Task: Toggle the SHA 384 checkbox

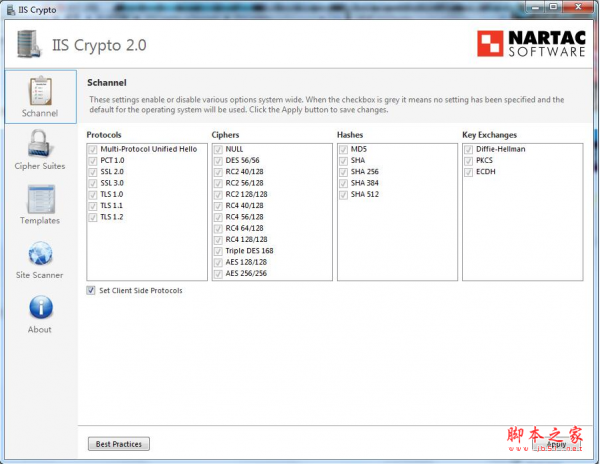Action: [x=343, y=183]
